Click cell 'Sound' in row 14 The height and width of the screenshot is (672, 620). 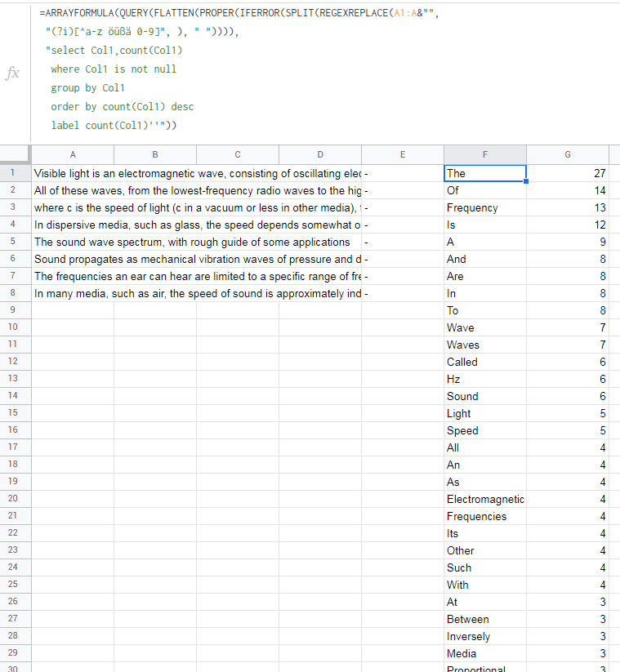click(485, 396)
